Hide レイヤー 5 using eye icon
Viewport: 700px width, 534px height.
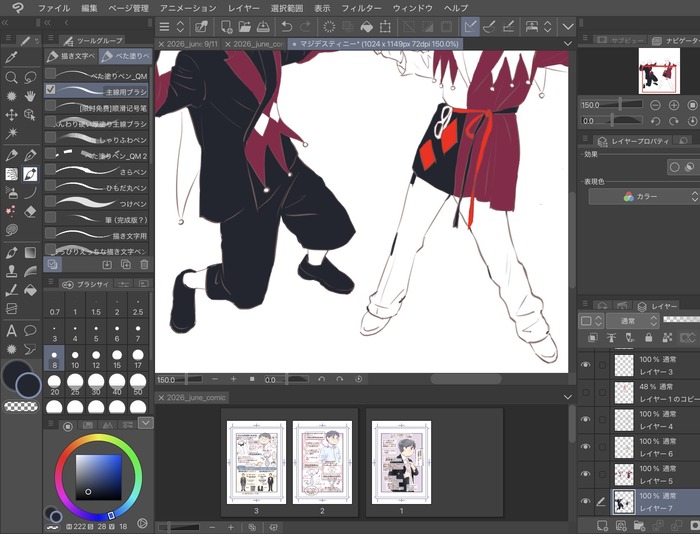pyautogui.click(x=585, y=474)
